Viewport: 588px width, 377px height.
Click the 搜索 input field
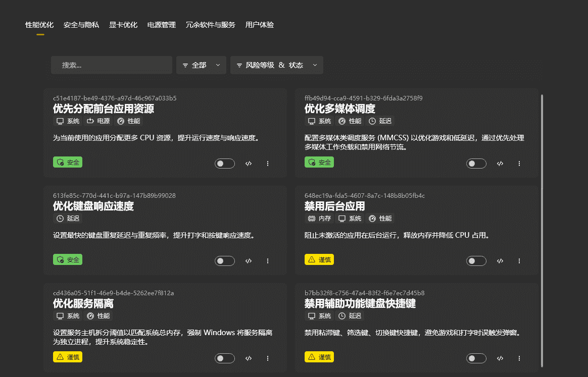tap(112, 65)
